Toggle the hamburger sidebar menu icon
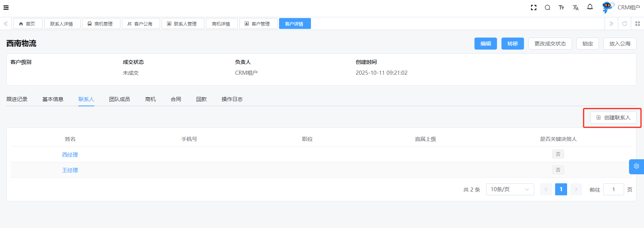The width and height of the screenshot is (644, 228). (6, 8)
